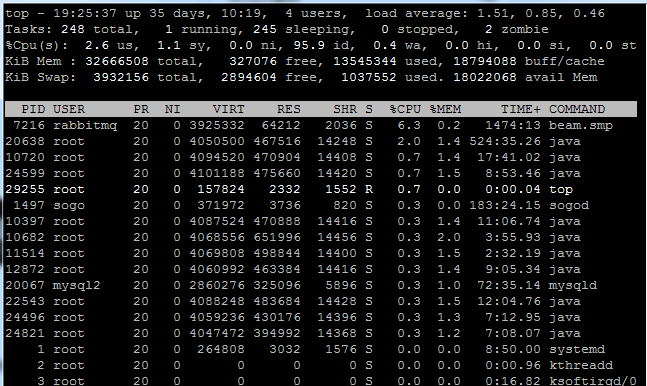Select the USER column header

pos(69,109)
